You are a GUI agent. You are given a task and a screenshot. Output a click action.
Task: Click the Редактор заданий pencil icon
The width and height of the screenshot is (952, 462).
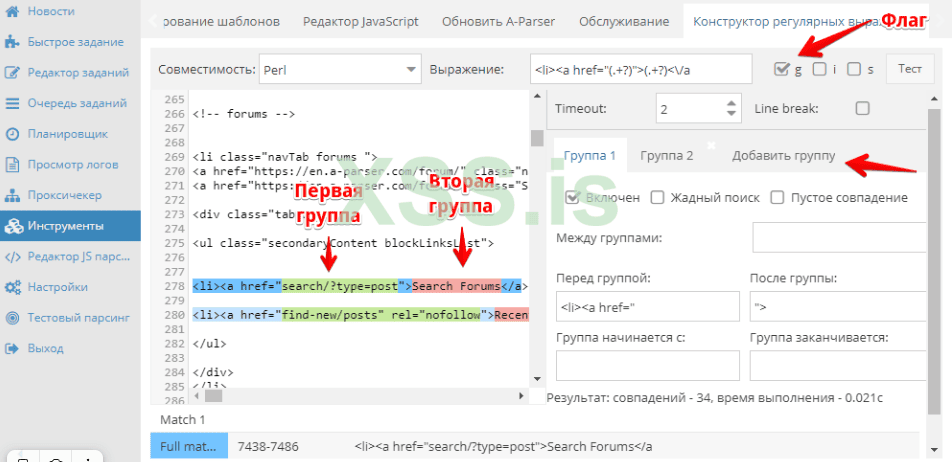click(x=12, y=73)
